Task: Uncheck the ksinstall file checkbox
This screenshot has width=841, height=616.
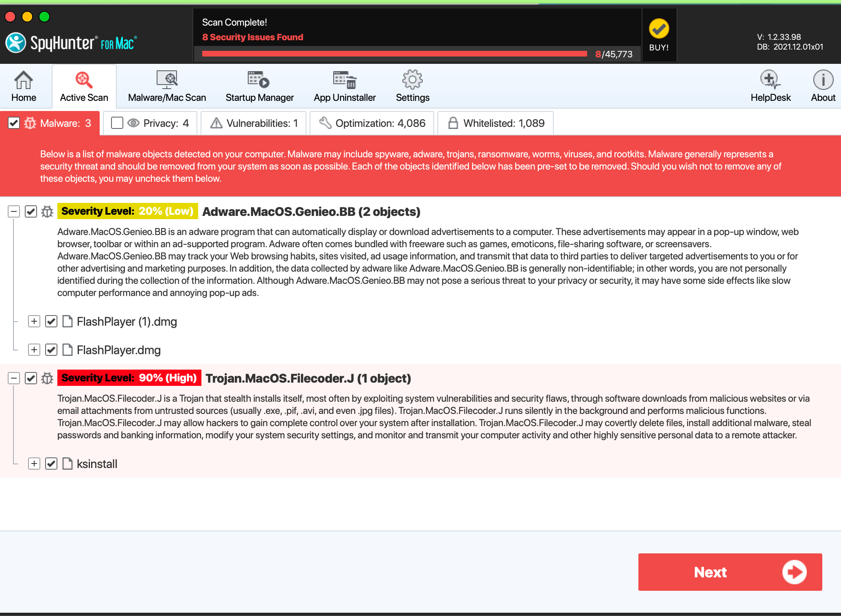Action: coord(51,464)
